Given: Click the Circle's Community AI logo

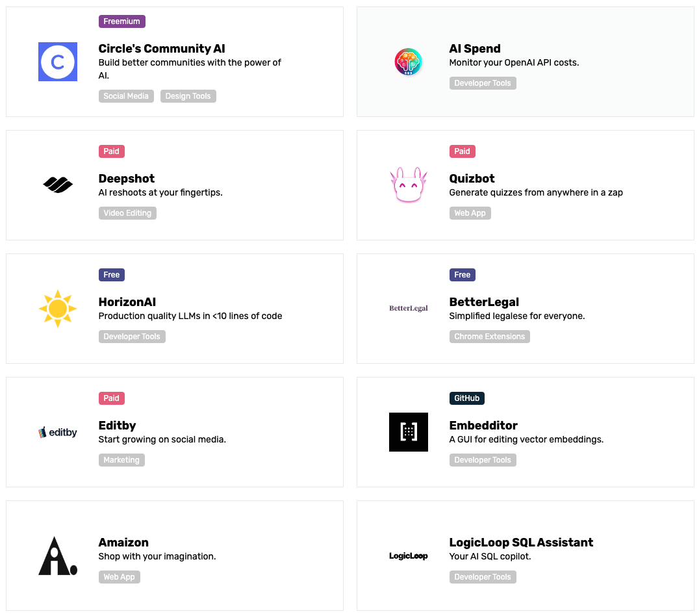Looking at the screenshot, I should coord(58,62).
